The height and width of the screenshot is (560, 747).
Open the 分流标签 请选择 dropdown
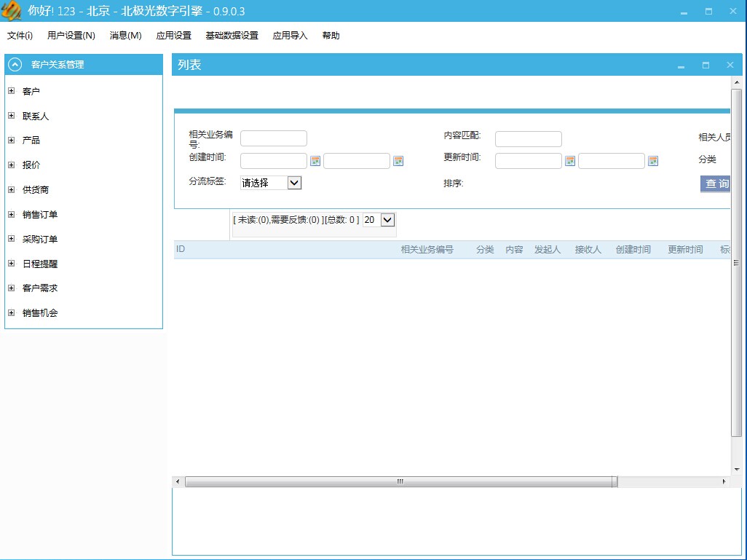point(294,183)
